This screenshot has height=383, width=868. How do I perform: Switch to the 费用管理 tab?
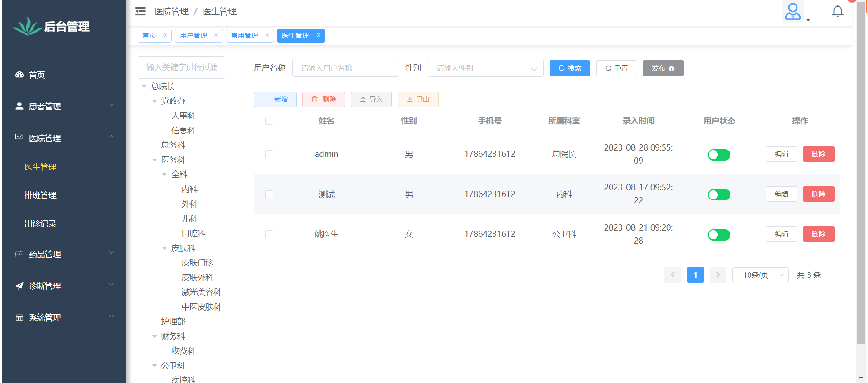tap(245, 35)
